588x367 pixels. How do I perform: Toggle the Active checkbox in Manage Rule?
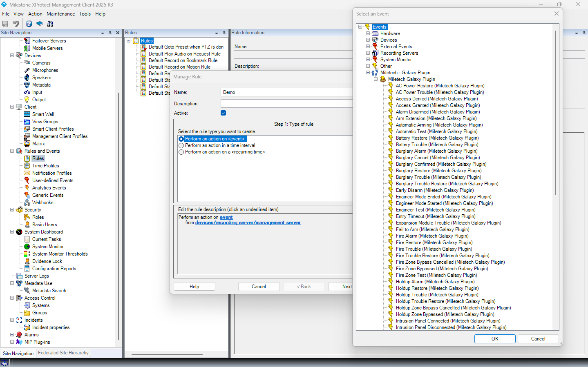click(224, 113)
